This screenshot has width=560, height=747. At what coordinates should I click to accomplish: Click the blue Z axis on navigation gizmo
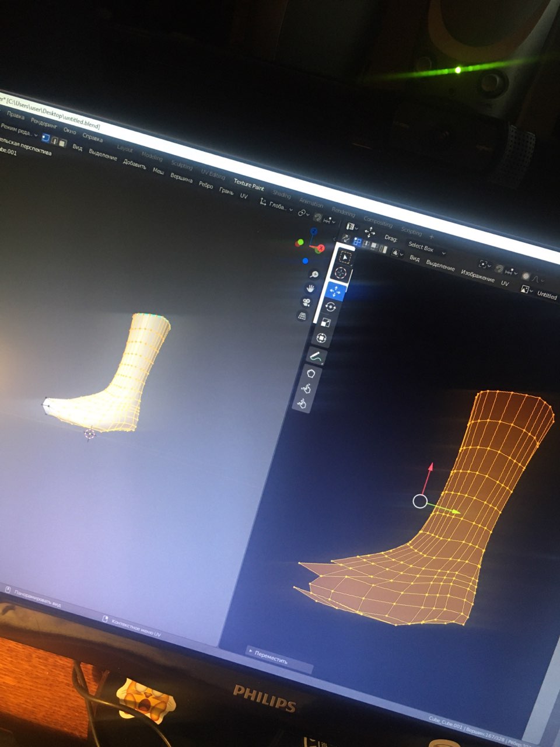point(313,231)
